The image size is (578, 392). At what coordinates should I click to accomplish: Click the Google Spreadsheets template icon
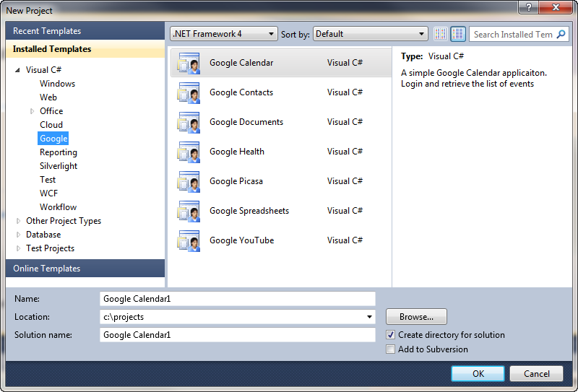pos(189,211)
